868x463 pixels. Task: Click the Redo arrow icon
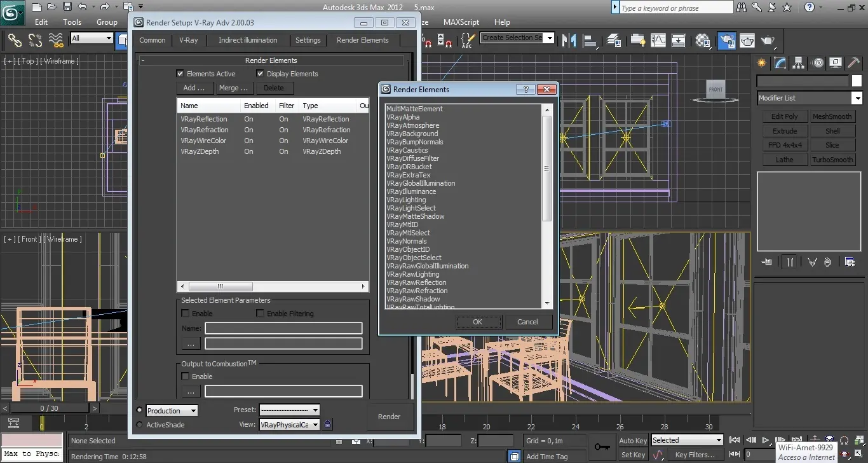tap(104, 7)
